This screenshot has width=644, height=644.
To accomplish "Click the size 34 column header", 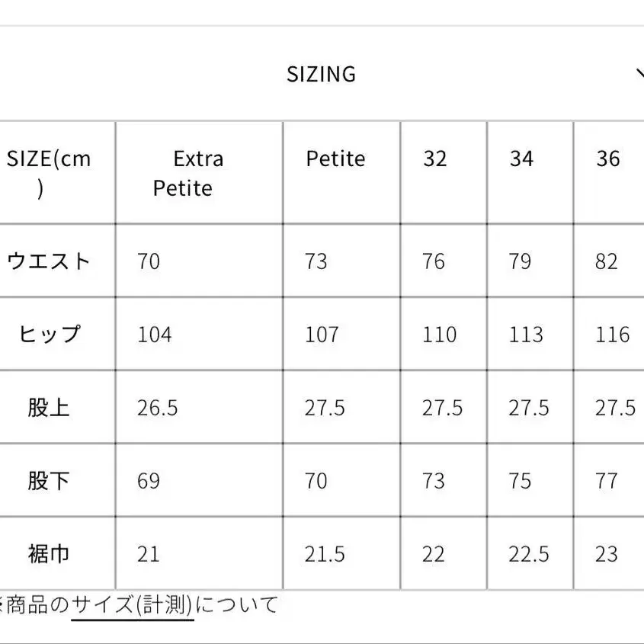I will (x=521, y=159).
